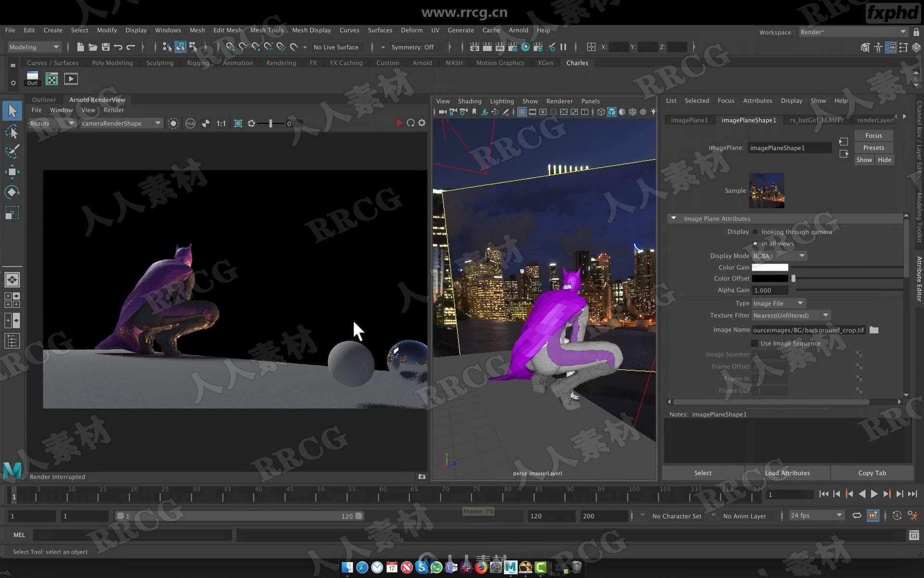924x578 pixels.
Task: Click the Sculpting mode icon
Action: 160,63
